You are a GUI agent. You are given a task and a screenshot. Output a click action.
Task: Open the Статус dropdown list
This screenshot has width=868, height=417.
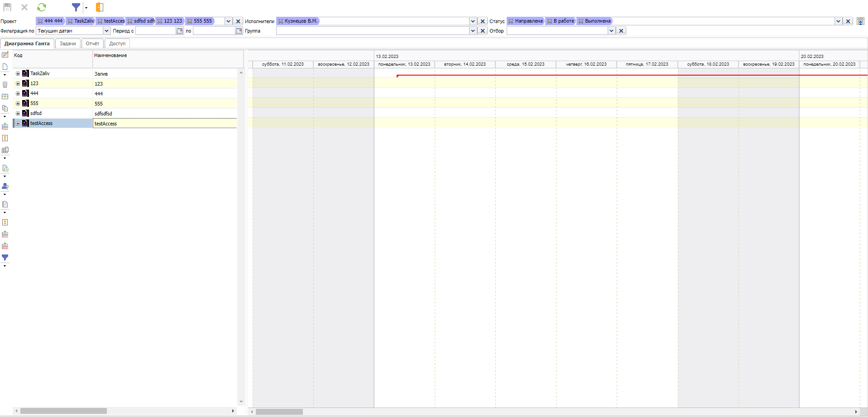(838, 21)
